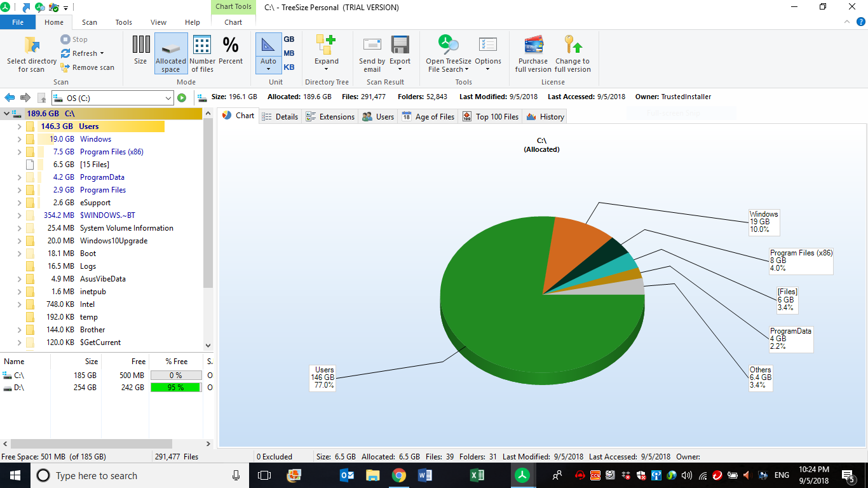Image resolution: width=868 pixels, height=488 pixels.
Task: Select the Windows10Upgrade folder
Action: click(x=102, y=241)
